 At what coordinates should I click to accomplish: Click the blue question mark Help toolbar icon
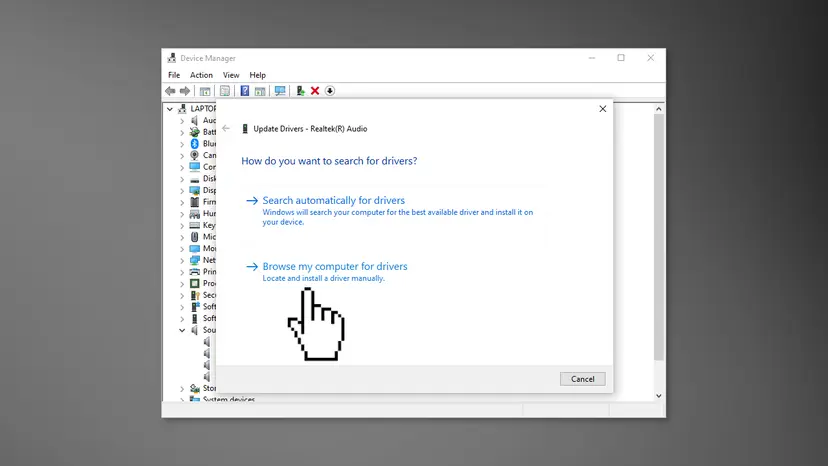coord(244,91)
